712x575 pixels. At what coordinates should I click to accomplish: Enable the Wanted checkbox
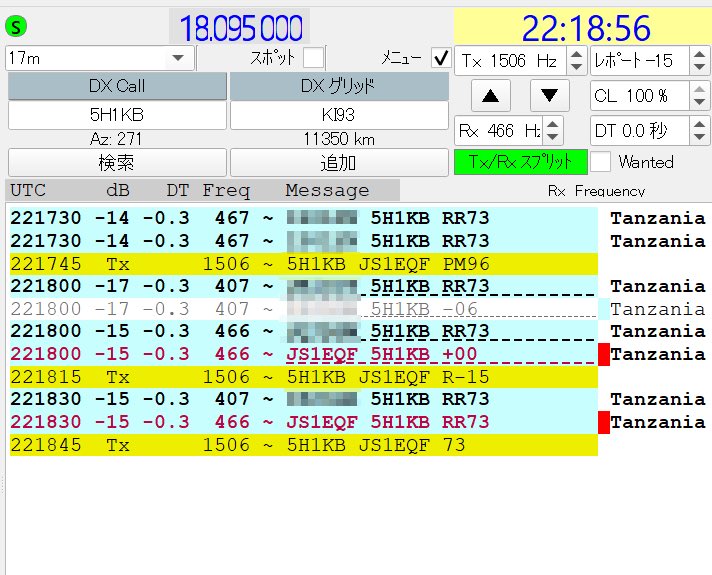click(x=600, y=162)
